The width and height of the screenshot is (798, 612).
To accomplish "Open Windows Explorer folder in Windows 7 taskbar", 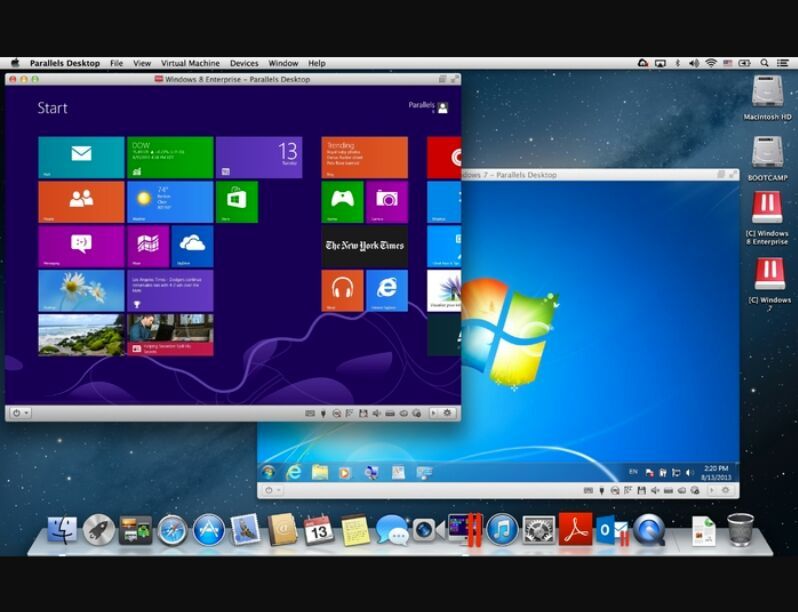I will pos(320,473).
